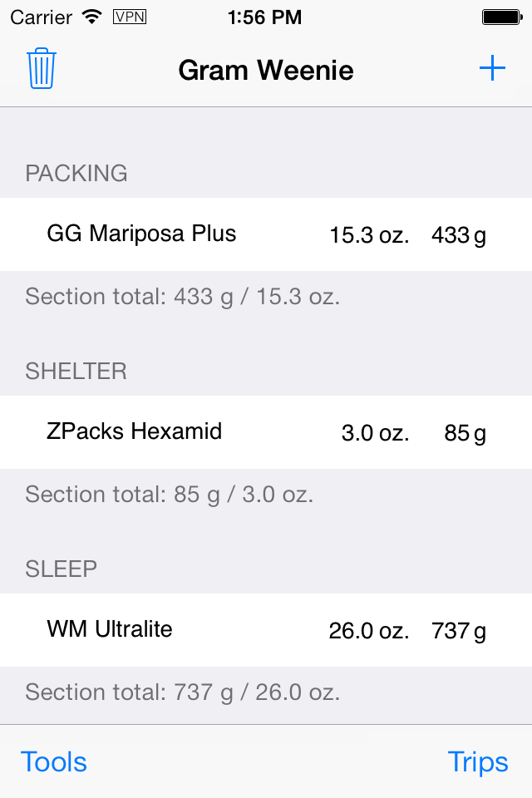The image size is (532, 798).
Task: Add a new item with plus icon
Action: tap(492, 68)
